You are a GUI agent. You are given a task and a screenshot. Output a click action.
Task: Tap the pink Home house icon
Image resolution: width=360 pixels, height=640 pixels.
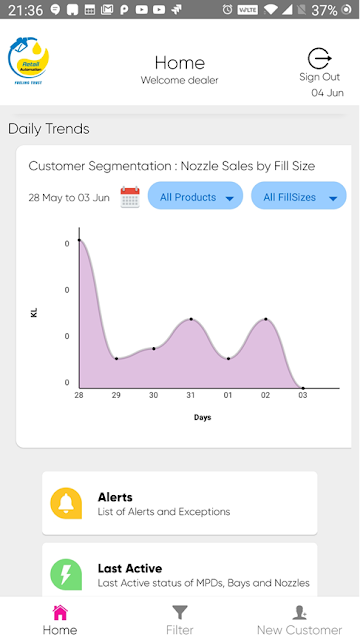click(60, 613)
